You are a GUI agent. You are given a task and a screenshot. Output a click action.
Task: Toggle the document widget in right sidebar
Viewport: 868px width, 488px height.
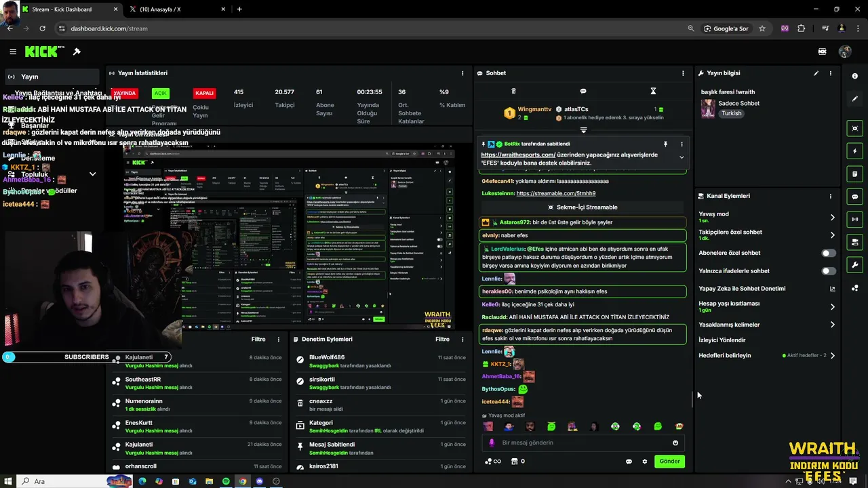pyautogui.click(x=854, y=174)
